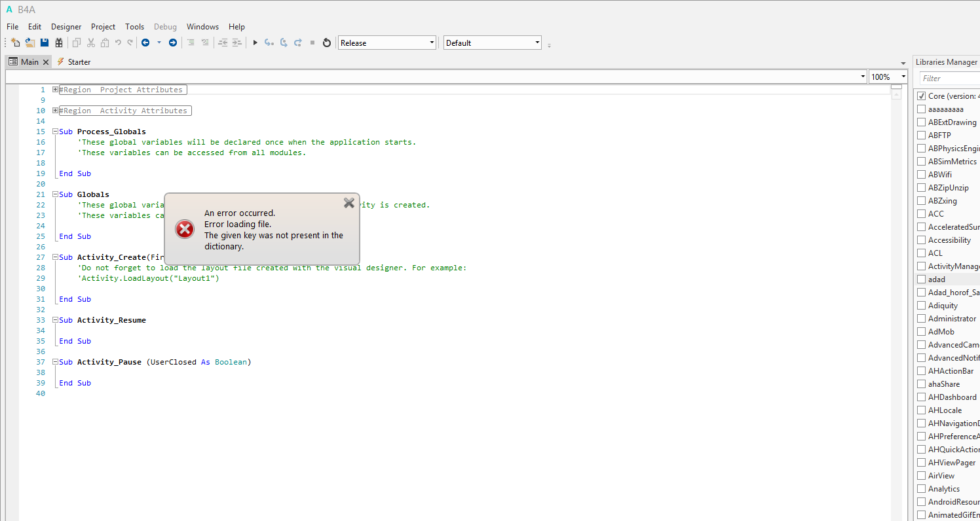Enable the ABFTP library checkbox
The width and height of the screenshot is (980, 521).
coord(922,135)
